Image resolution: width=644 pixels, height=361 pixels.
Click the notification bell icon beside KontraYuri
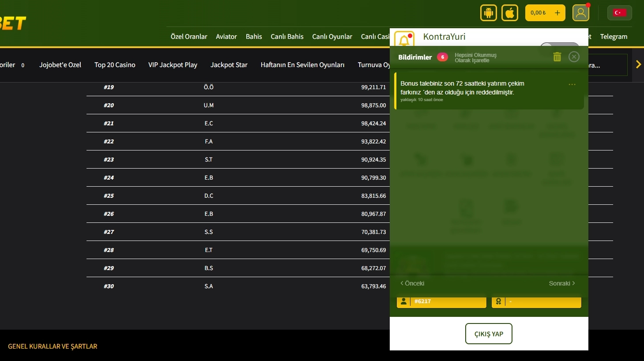coord(404,39)
